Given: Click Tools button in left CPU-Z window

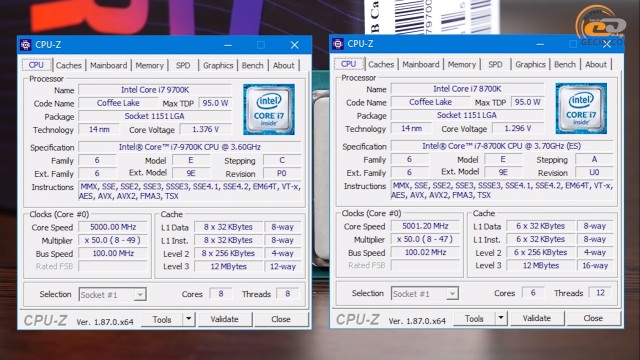Looking at the screenshot, I should click(x=162, y=320).
